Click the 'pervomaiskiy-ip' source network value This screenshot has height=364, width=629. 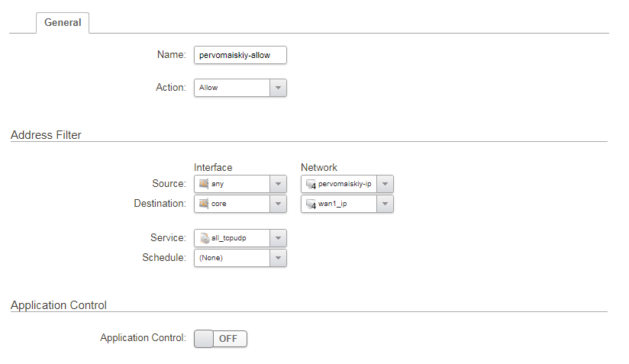click(345, 184)
